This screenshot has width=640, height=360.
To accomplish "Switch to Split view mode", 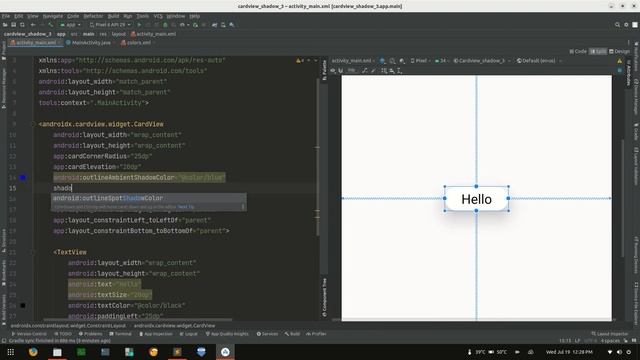I will (598, 51).
